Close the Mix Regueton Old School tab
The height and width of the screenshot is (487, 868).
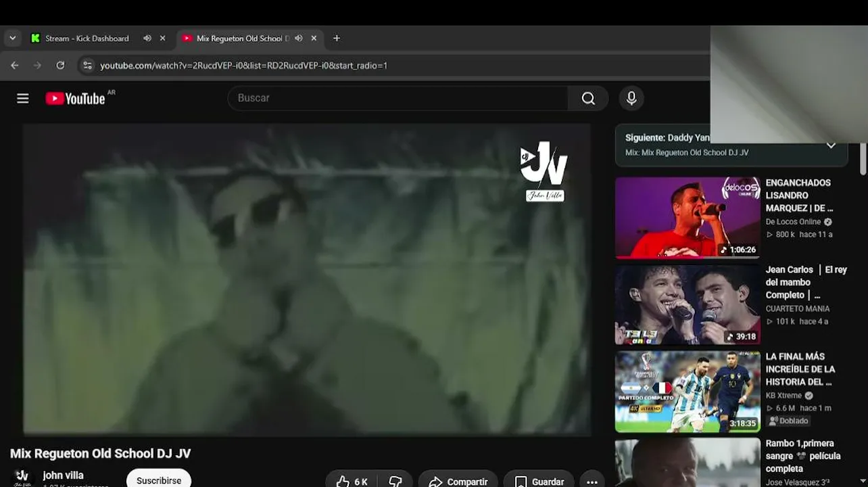(x=314, y=39)
